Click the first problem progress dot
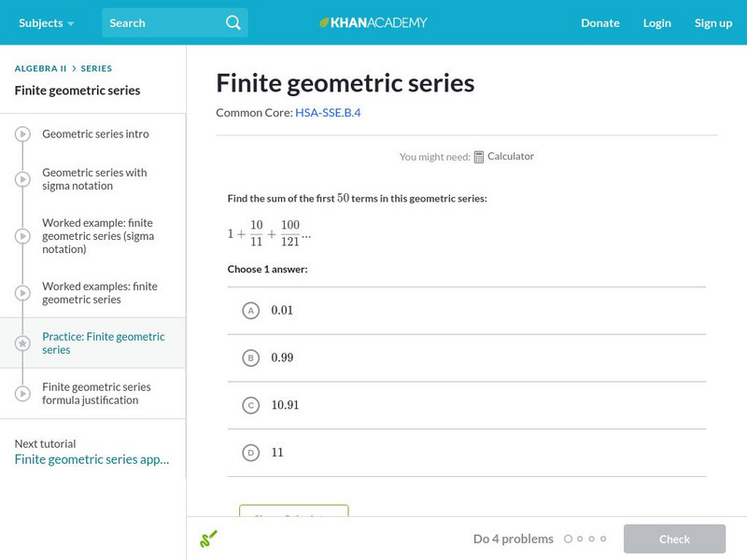 (x=568, y=539)
